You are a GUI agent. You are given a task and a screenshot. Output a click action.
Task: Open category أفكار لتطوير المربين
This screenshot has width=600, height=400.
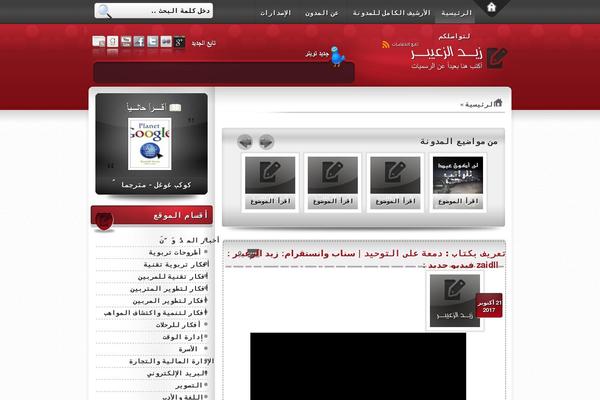point(170,300)
